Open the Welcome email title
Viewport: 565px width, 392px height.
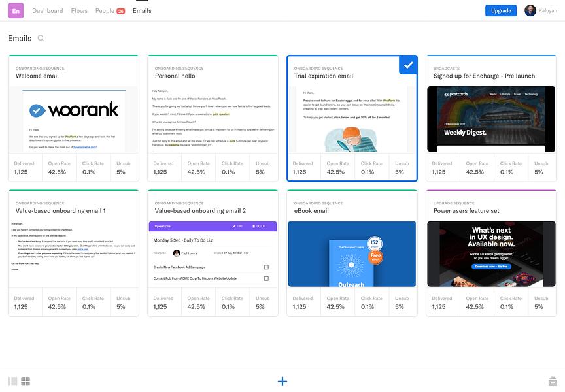tap(37, 76)
